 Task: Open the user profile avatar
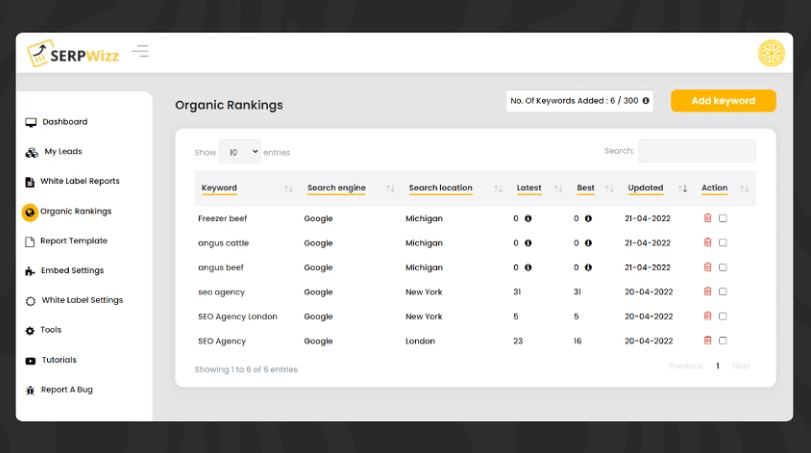coord(771,53)
